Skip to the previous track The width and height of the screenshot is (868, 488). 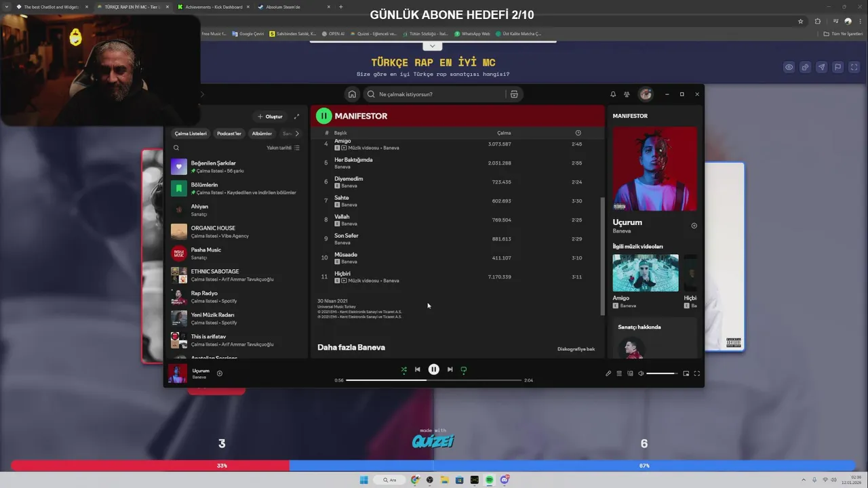418,369
